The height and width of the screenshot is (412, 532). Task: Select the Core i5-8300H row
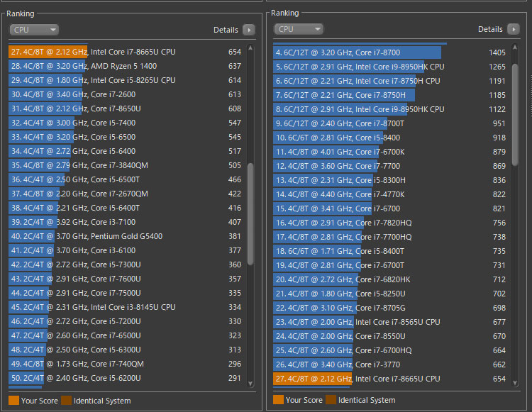click(391, 180)
